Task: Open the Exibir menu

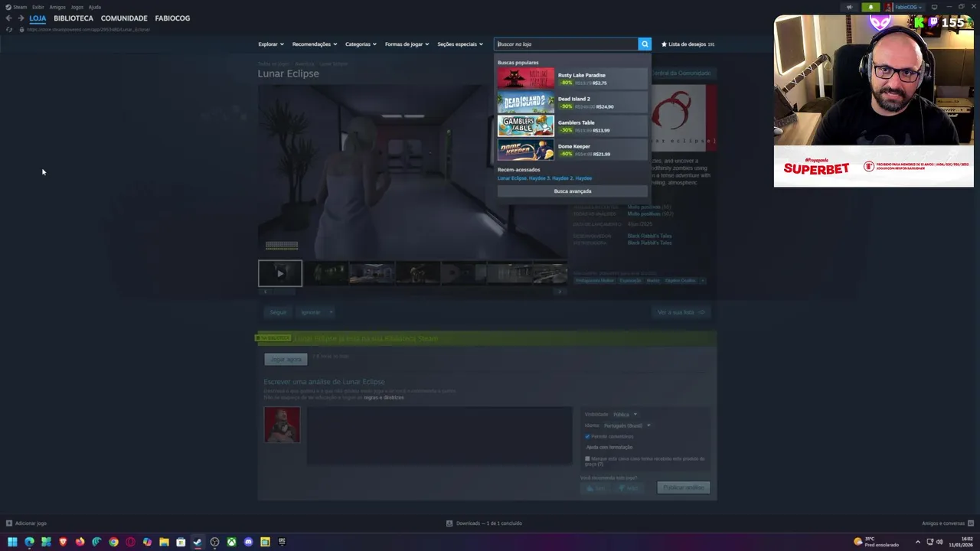Action: 38,7
